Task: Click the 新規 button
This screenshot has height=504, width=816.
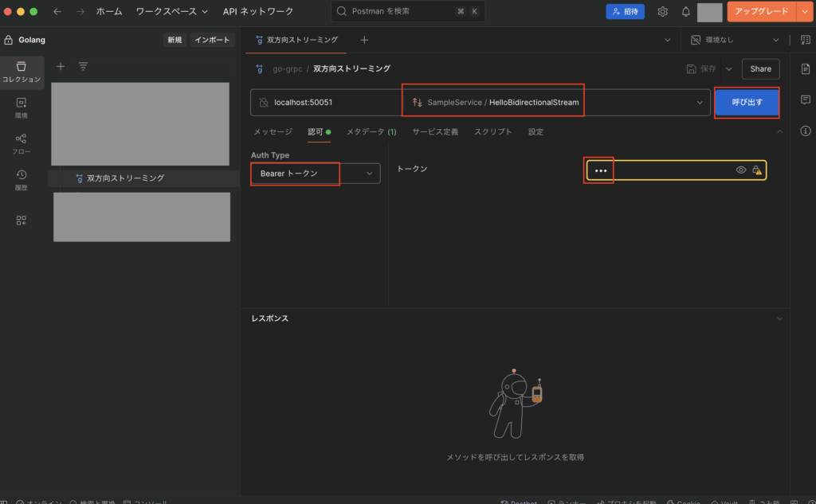Action: click(x=175, y=40)
